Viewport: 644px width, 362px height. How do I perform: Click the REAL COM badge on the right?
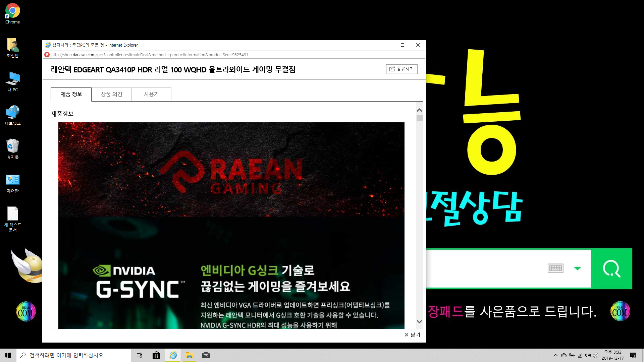coord(620,311)
